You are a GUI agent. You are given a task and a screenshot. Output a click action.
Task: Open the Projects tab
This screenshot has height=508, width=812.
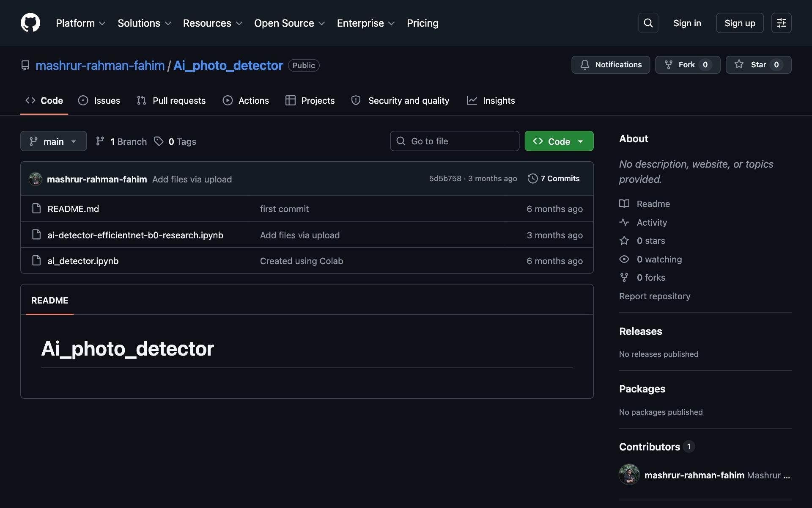[310, 101]
